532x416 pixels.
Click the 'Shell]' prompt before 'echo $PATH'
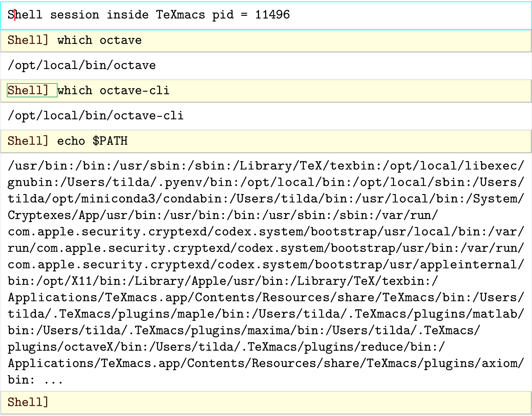click(x=28, y=141)
